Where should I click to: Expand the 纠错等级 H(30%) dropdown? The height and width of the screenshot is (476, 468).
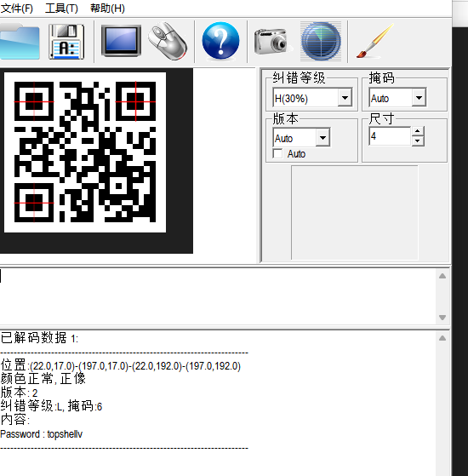[345, 98]
